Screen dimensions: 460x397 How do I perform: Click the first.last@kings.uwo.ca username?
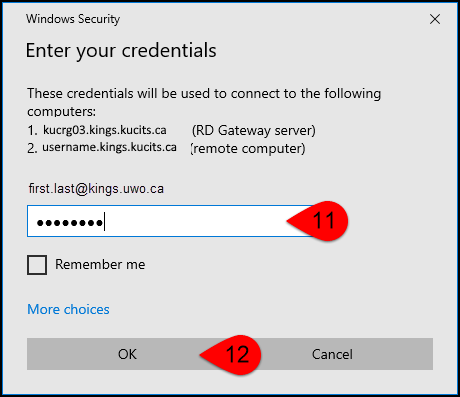[x=96, y=189]
